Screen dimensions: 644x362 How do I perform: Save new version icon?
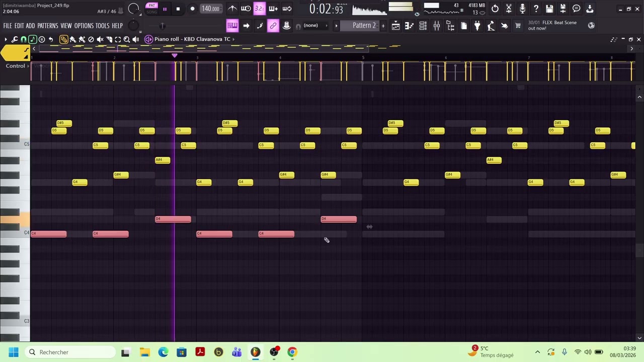tap(563, 9)
